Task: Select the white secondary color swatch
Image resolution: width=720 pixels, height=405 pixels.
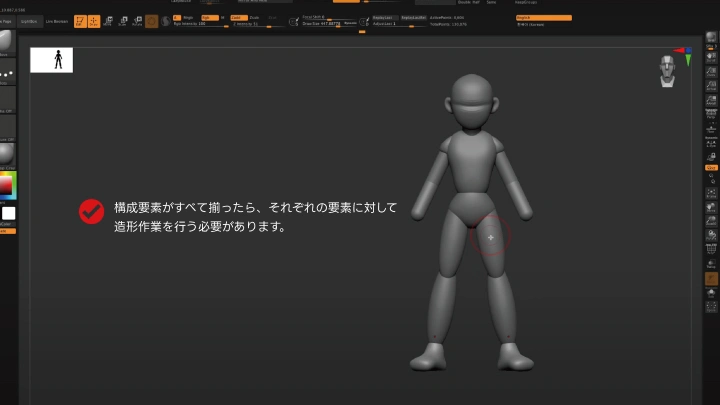Action: [x=9, y=214]
